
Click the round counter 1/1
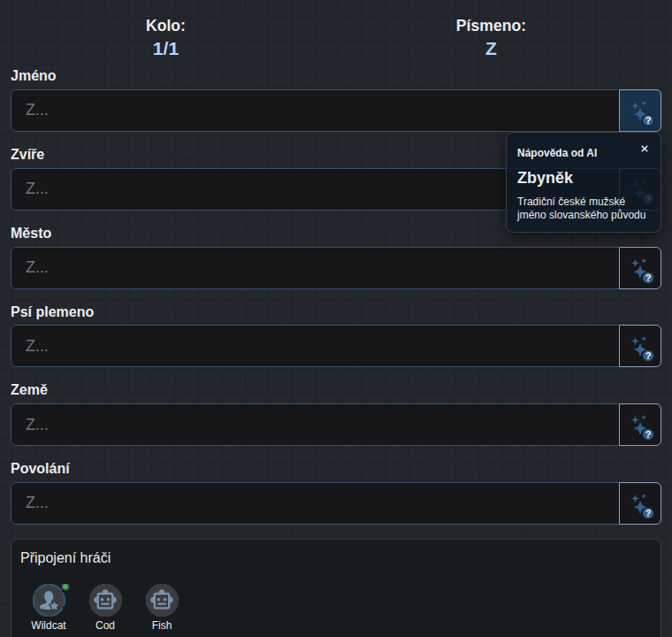coord(165,49)
